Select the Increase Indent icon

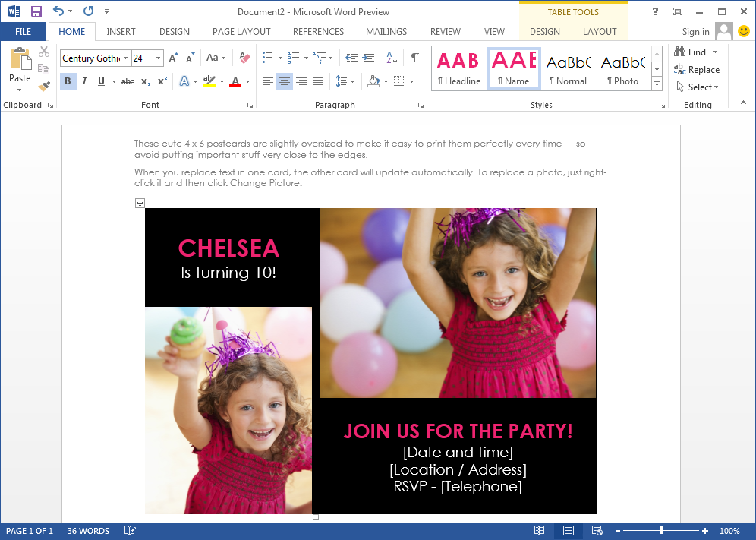[369, 57]
